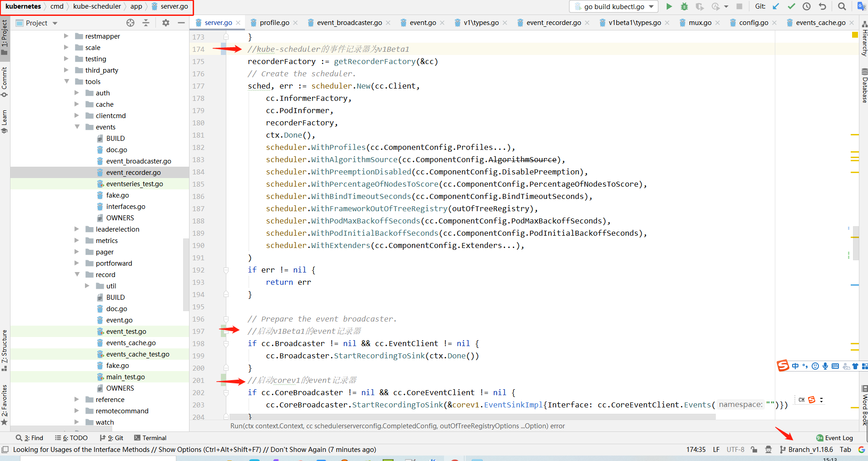Toggle tool window bars icon in status bar
Viewport: 868px width, 461px height.
coord(5,450)
